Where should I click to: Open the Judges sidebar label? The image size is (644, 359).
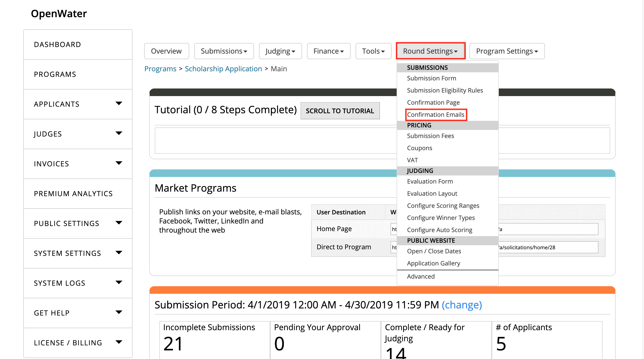(x=48, y=134)
